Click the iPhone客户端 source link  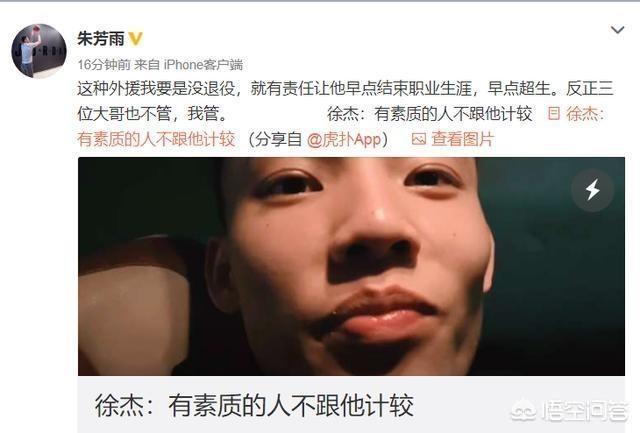click(x=203, y=64)
